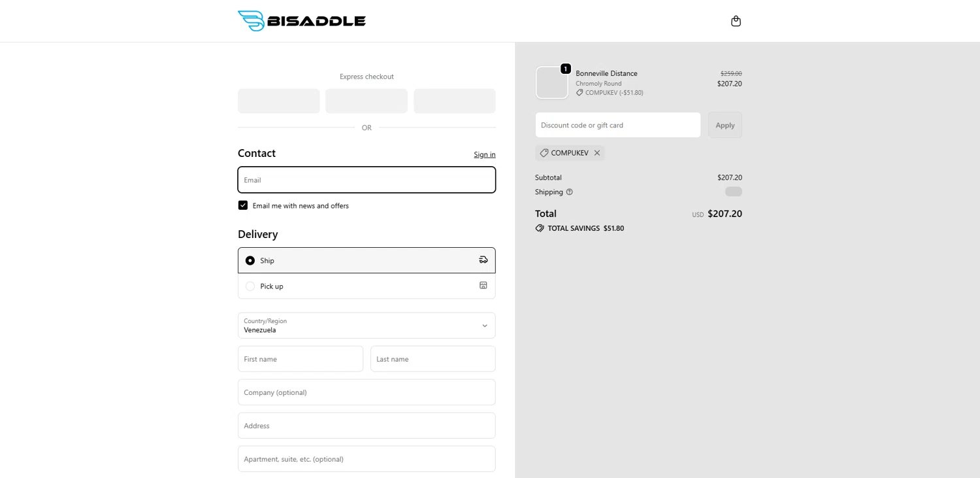Open the Country/Region dropdown
The height and width of the screenshot is (478, 980).
click(367, 326)
